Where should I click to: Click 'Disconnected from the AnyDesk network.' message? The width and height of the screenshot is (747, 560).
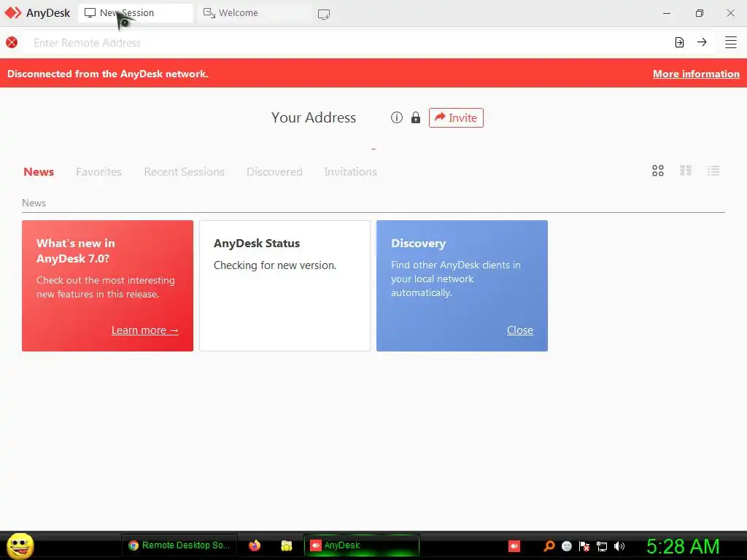click(x=108, y=74)
